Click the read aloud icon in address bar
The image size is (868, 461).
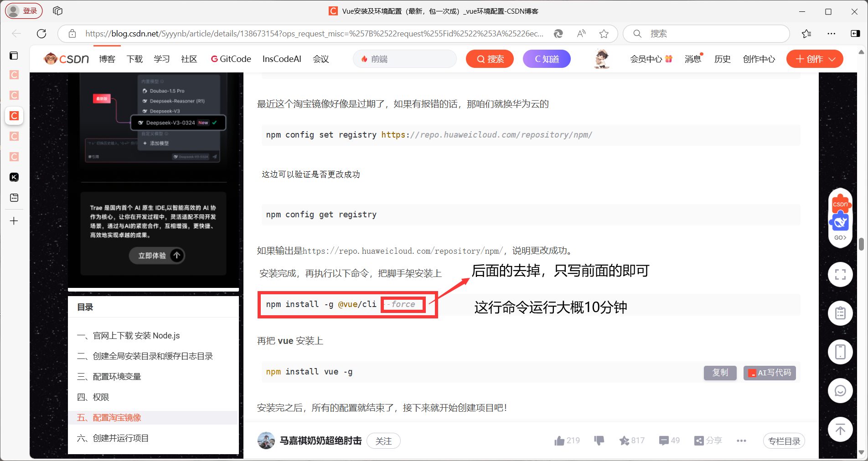tap(581, 34)
